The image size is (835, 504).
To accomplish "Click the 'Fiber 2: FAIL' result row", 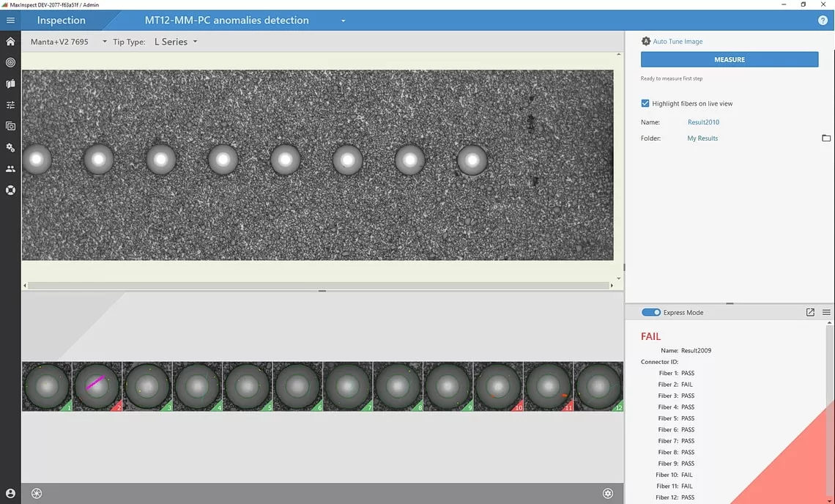I will click(x=675, y=384).
